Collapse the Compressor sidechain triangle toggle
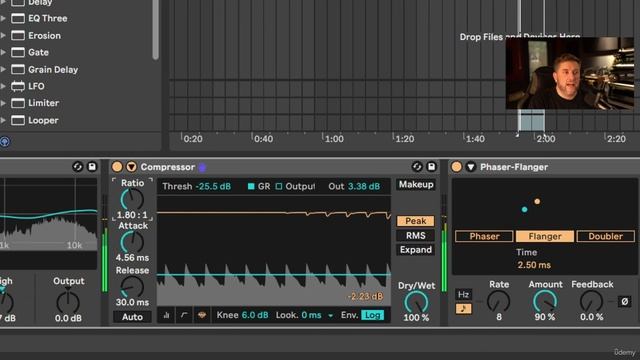 point(131,167)
